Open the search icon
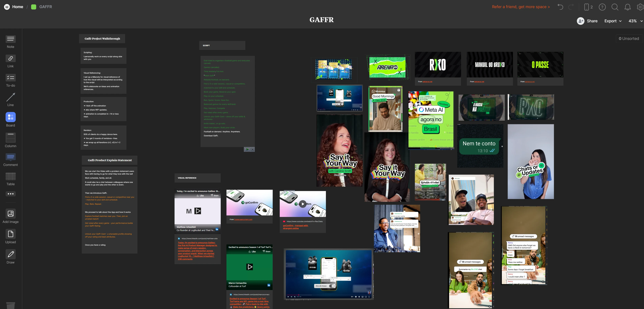 pos(615,7)
